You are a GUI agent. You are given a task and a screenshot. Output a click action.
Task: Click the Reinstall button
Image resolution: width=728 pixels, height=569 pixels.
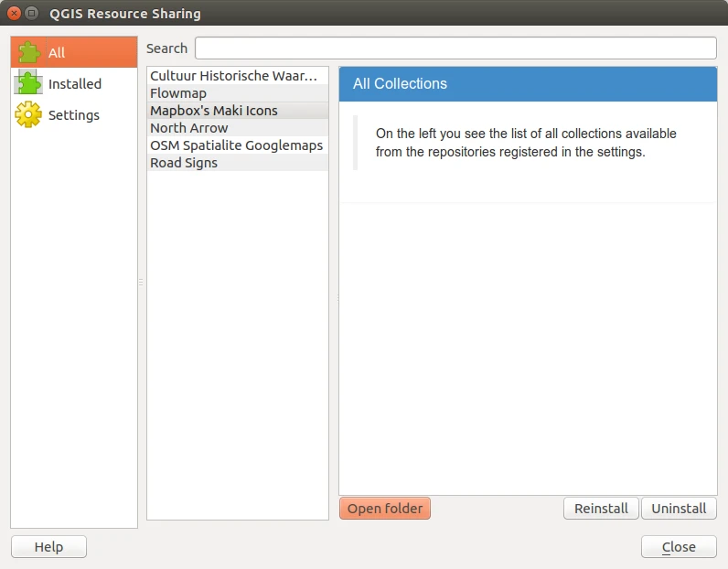601,508
